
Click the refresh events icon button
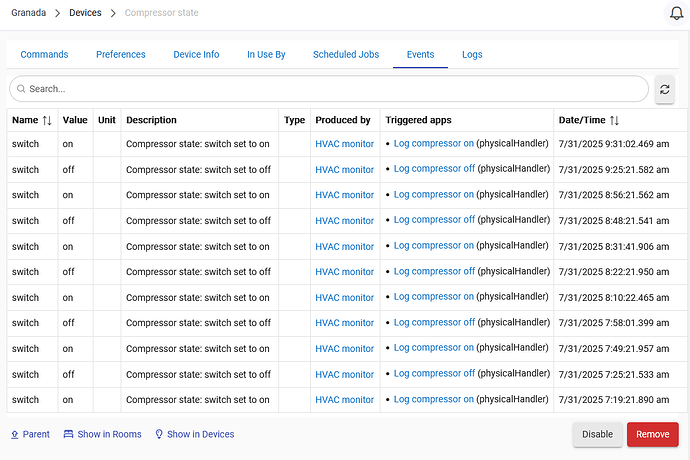click(x=665, y=89)
